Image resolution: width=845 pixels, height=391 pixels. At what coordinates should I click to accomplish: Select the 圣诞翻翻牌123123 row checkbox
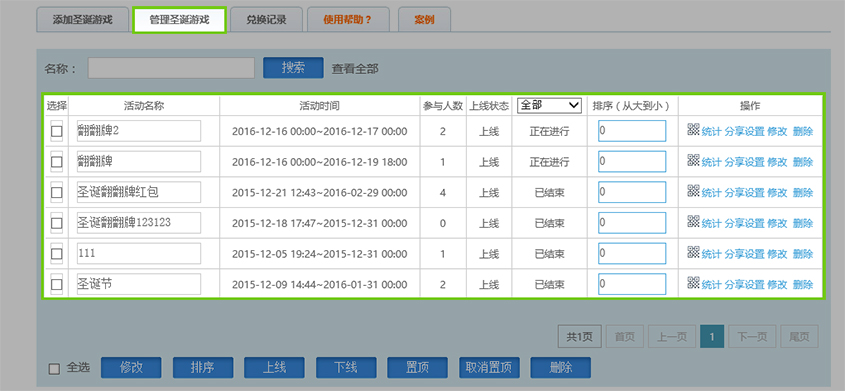[x=56, y=223]
